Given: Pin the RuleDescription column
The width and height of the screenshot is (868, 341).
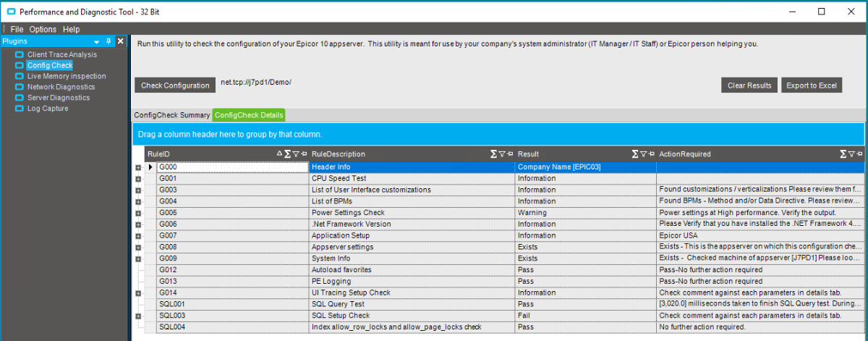Looking at the screenshot, I should (x=510, y=154).
